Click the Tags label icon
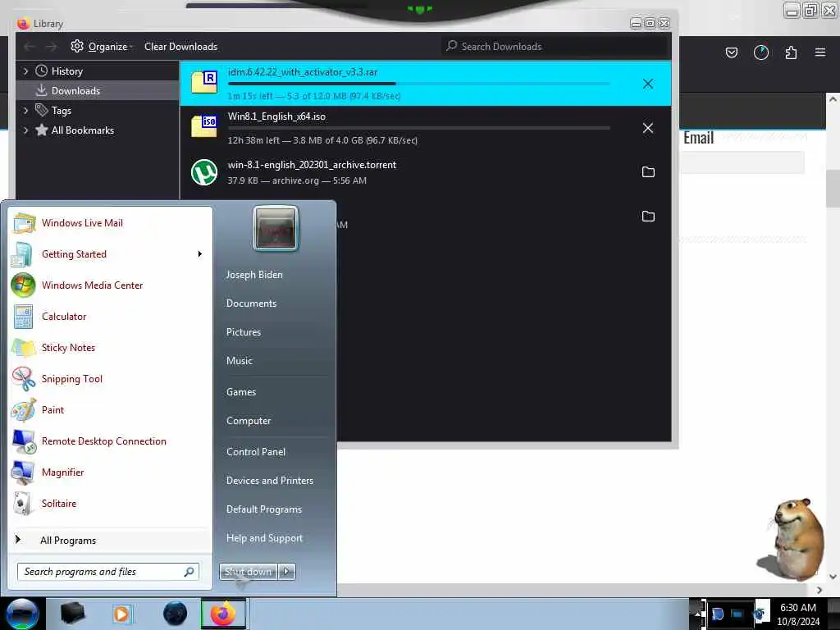 [41, 110]
